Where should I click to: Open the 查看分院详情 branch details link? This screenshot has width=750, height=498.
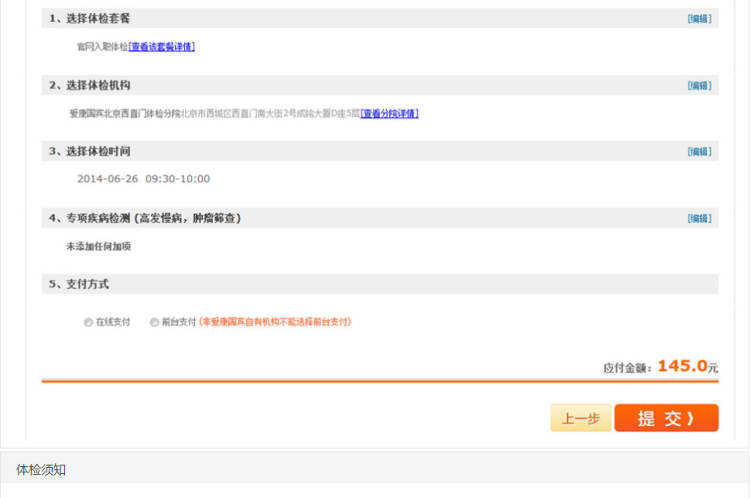click(389, 114)
